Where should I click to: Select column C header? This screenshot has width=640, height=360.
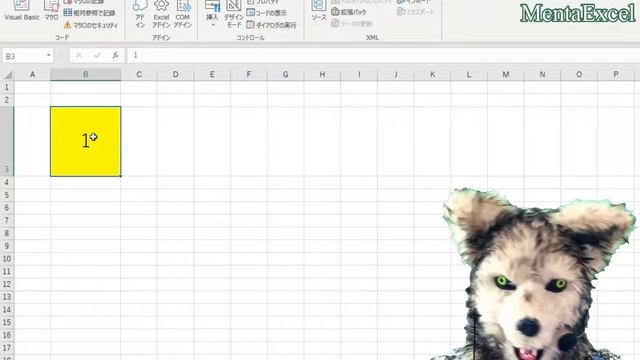pos(139,75)
